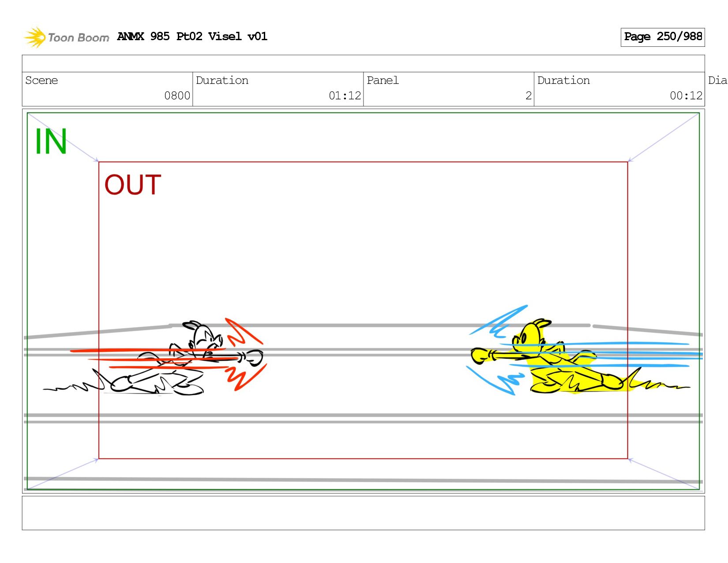Click the 'Scene' header label

coord(41,80)
